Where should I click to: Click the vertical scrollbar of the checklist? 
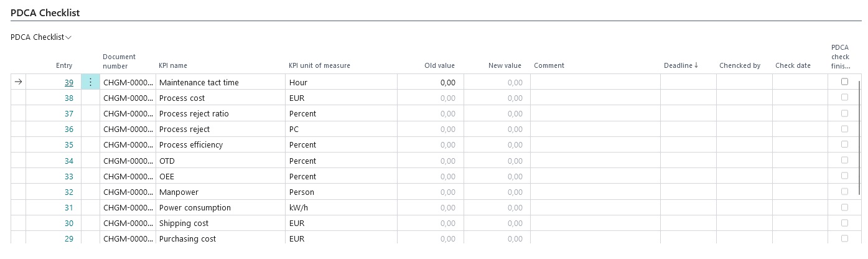(859, 143)
